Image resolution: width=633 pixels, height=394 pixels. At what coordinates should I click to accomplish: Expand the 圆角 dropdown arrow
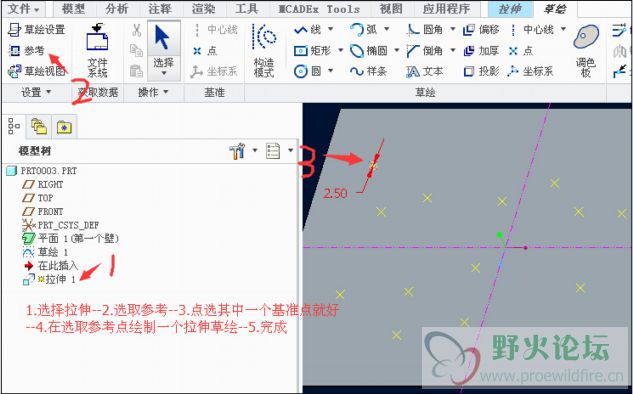tap(453, 29)
